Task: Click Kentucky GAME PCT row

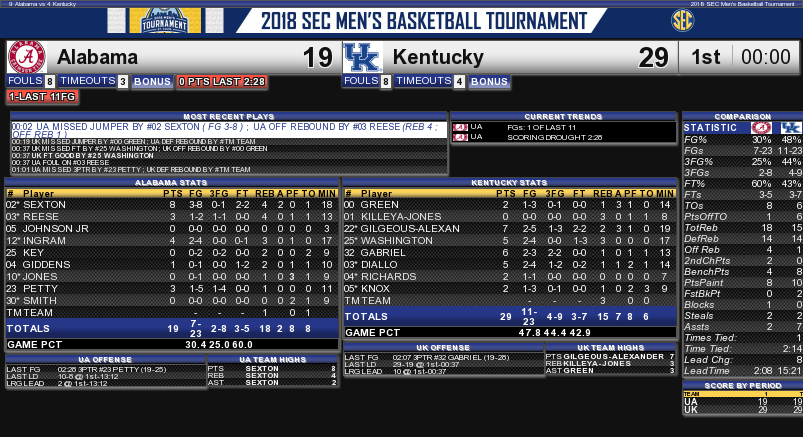Action: point(510,332)
